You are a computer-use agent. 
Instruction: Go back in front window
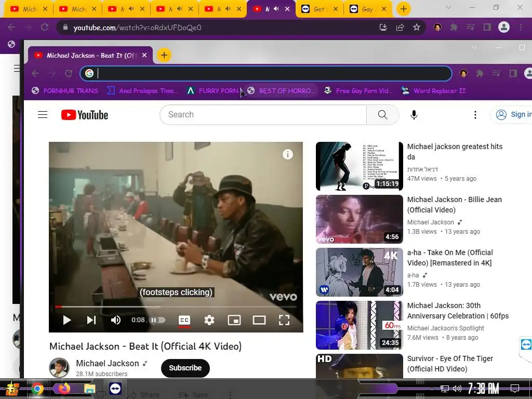click(35, 73)
